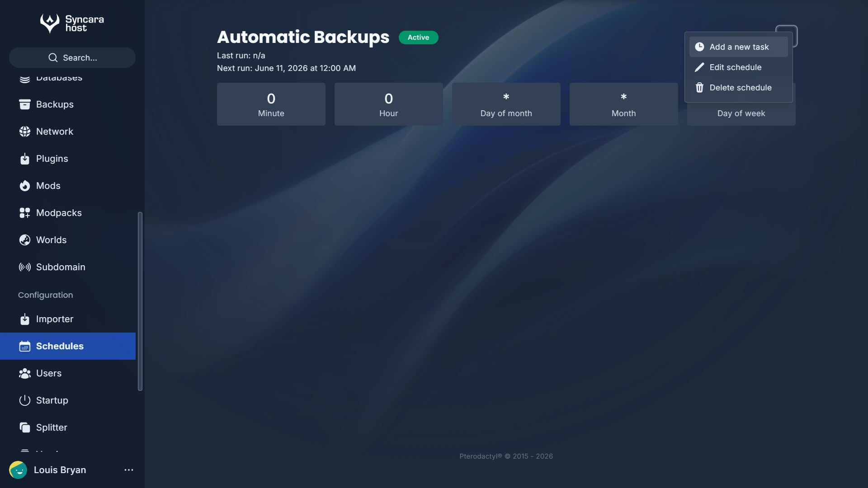Viewport: 868px width, 488px height.
Task: Go to Startup settings
Action: click(x=68, y=400)
